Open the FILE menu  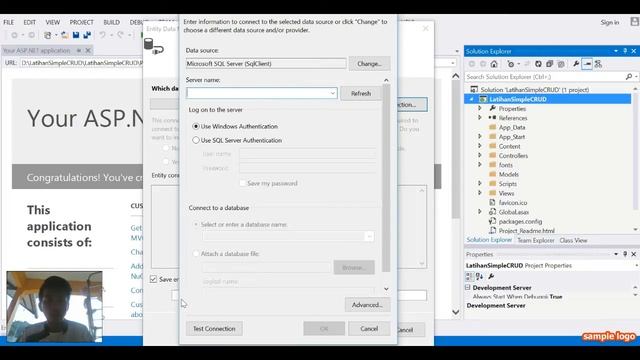[9, 22]
